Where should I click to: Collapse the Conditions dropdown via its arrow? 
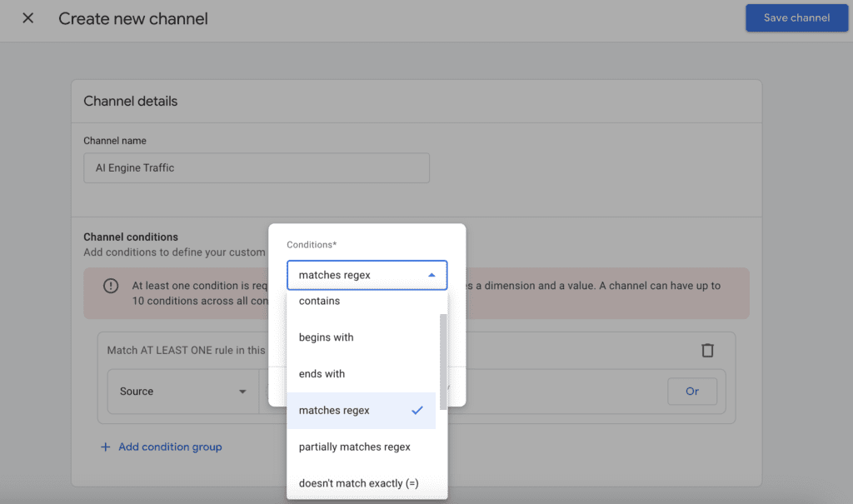431,274
